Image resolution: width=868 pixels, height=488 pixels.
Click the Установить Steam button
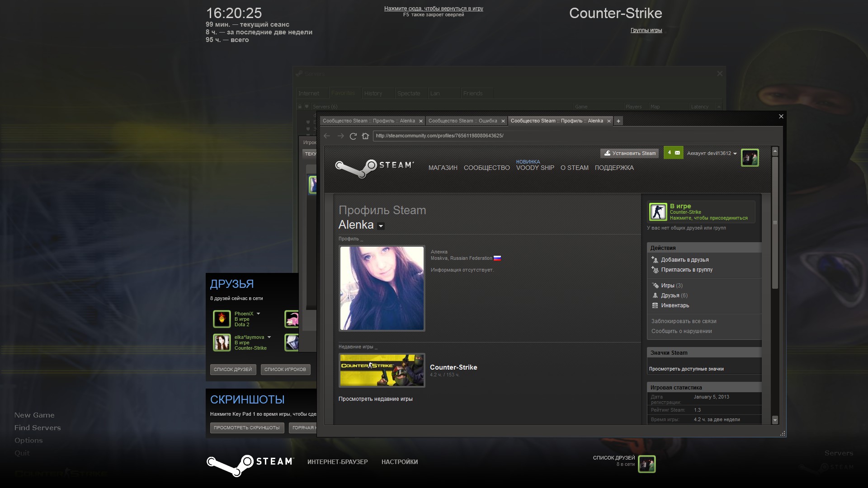point(630,154)
